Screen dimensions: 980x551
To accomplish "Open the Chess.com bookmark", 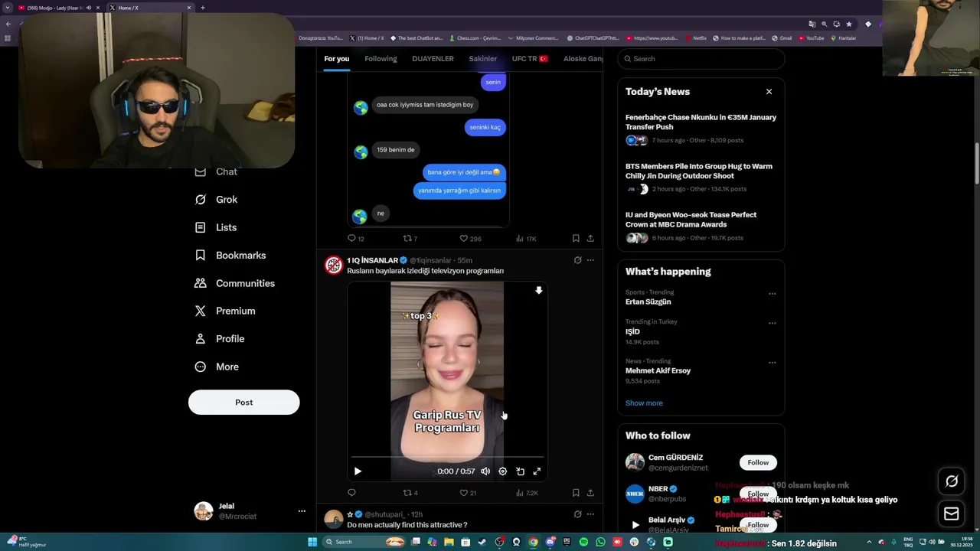I will pyautogui.click(x=475, y=38).
